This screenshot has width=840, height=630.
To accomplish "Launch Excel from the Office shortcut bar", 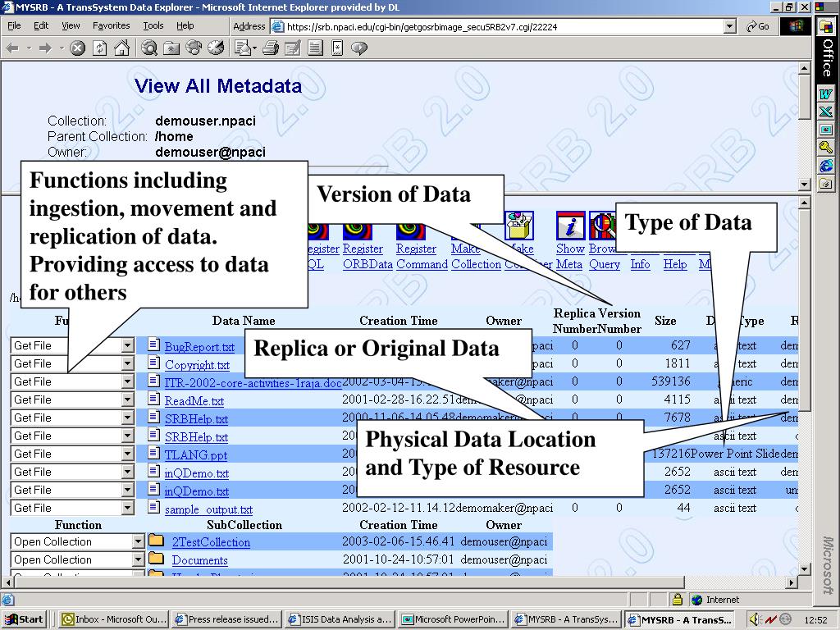I will tap(825, 112).
